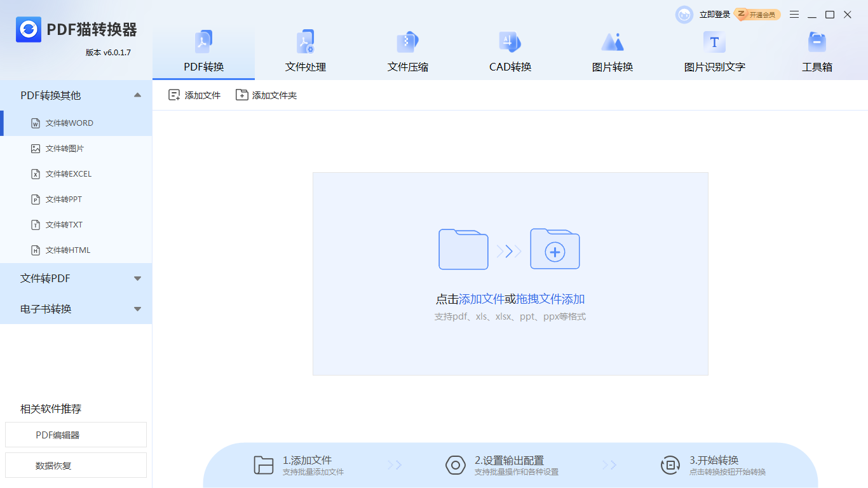Click the 1.添加文件 step folder icon
Viewport: 868px width, 488px height.
click(264, 465)
